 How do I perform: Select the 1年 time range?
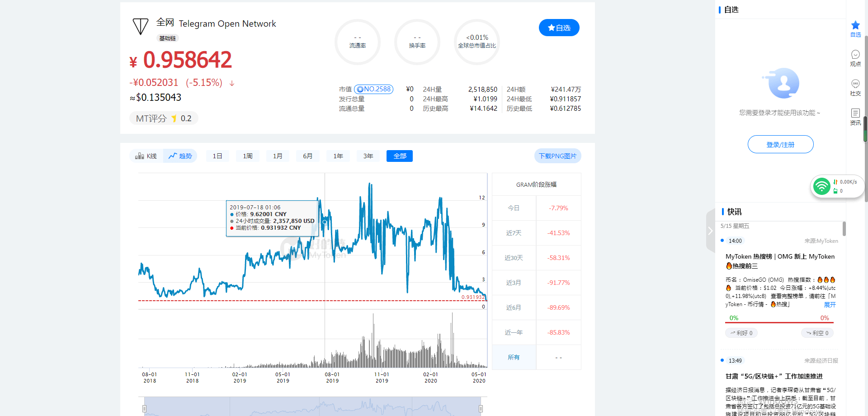pos(338,156)
